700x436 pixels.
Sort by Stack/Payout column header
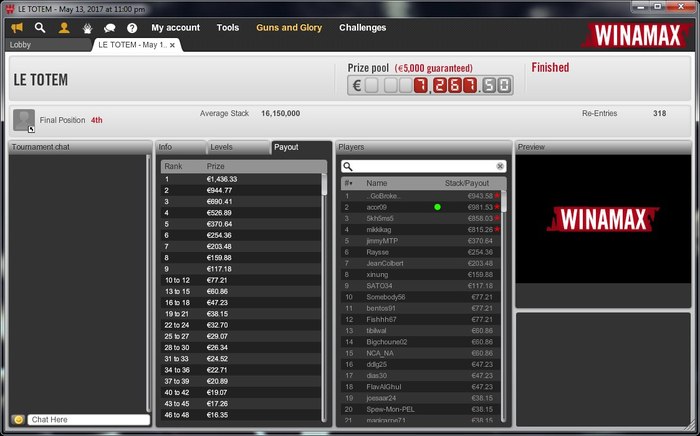point(467,183)
